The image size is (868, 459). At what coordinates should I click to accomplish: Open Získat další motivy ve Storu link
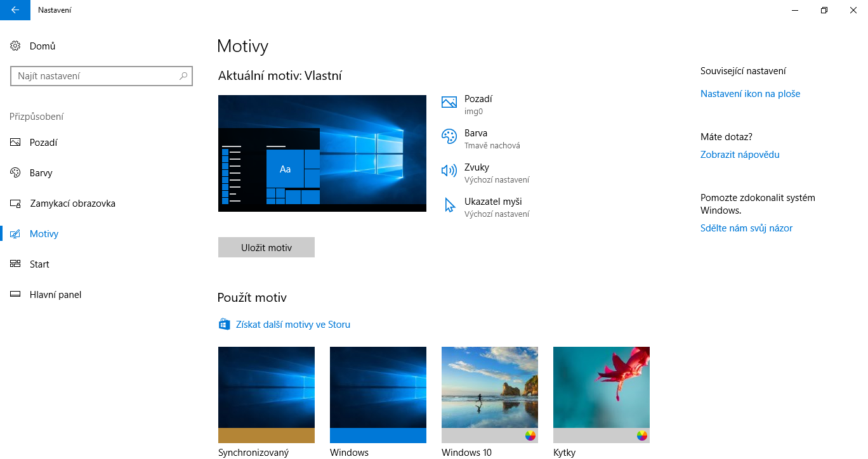point(293,325)
